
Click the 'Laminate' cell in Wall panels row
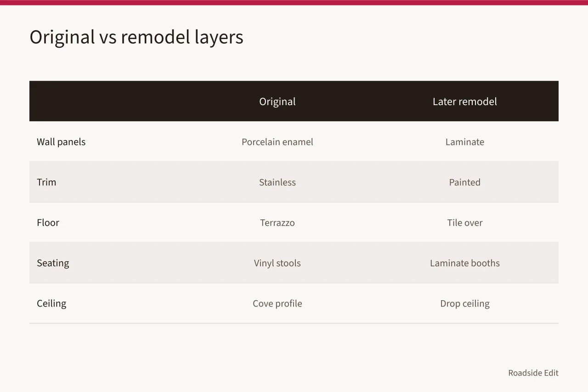pyautogui.click(x=465, y=142)
